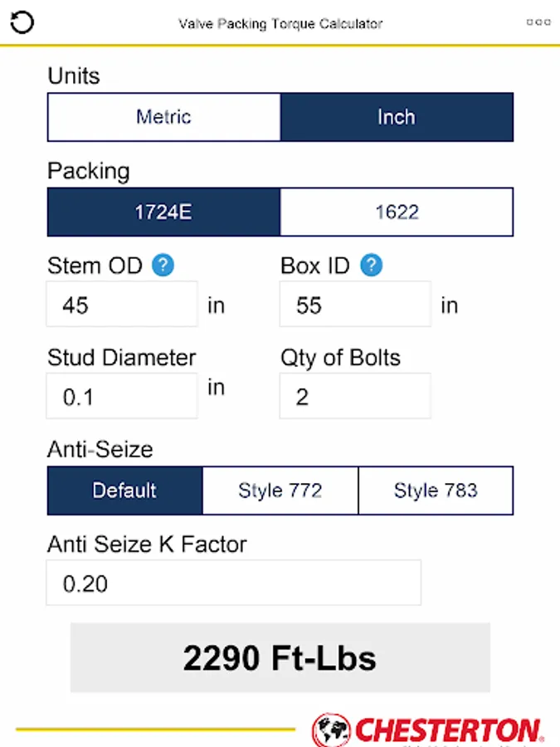The width and height of the screenshot is (560, 747).
Task: Choose 1724E packing type
Action: pyautogui.click(x=163, y=212)
